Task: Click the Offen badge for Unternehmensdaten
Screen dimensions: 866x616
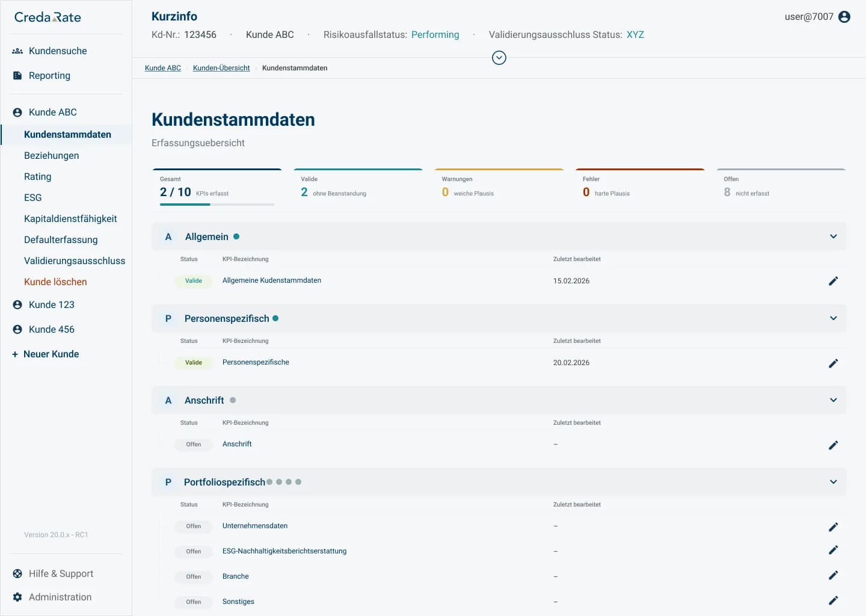Action: [x=194, y=526]
